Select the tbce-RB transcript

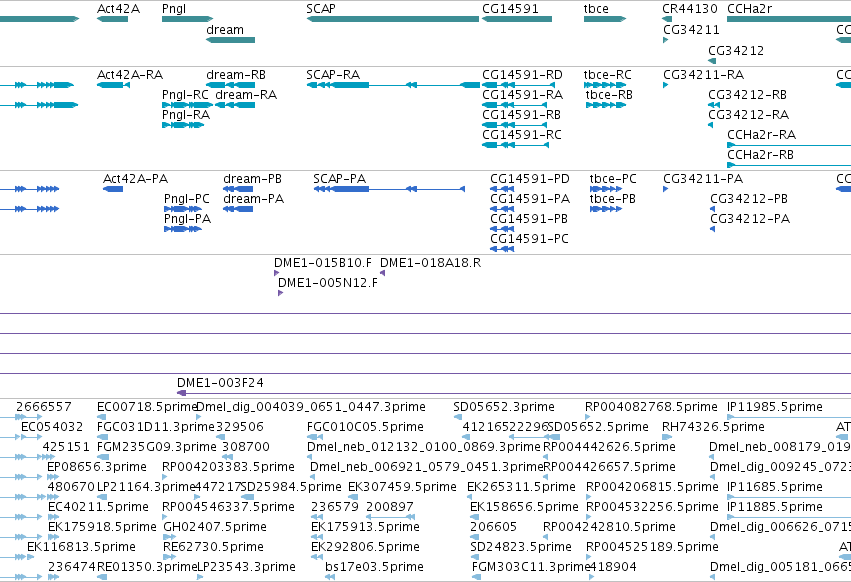606,105
